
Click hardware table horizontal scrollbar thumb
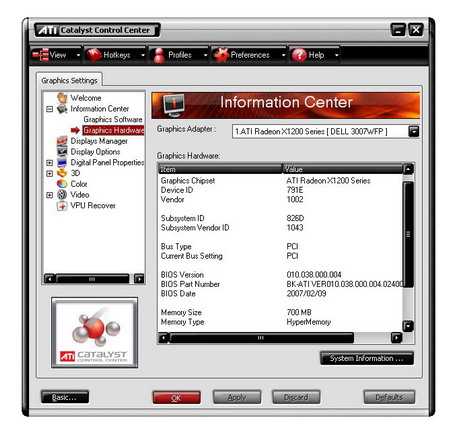click(261, 338)
